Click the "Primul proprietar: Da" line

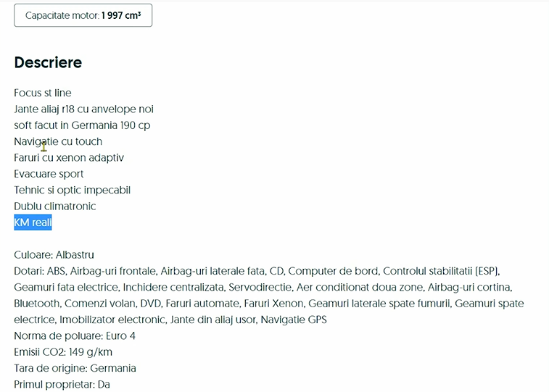62,384
